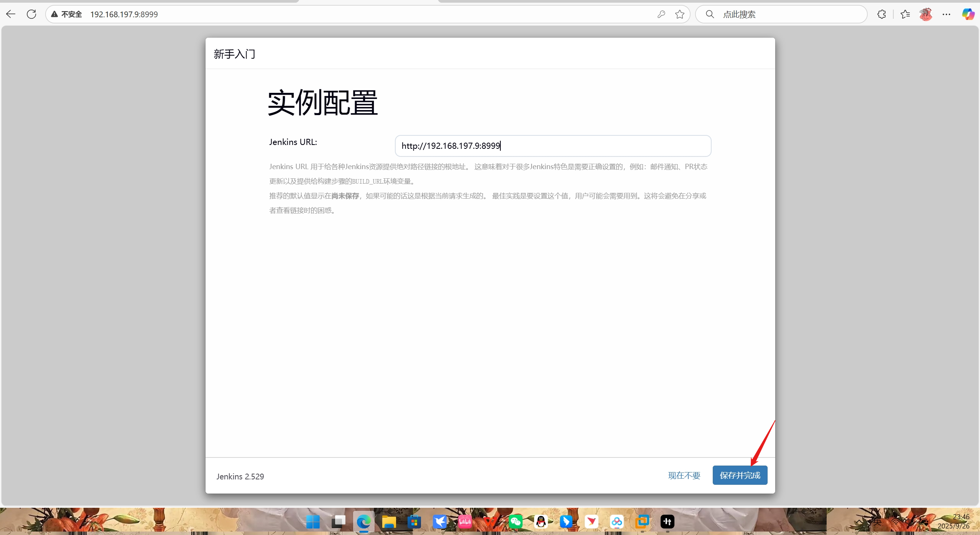The height and width of the screenshot is (535, 980).
Task: Click the 新手入门 dialog title
Action: pyautogui.click(x=234, y=54)
